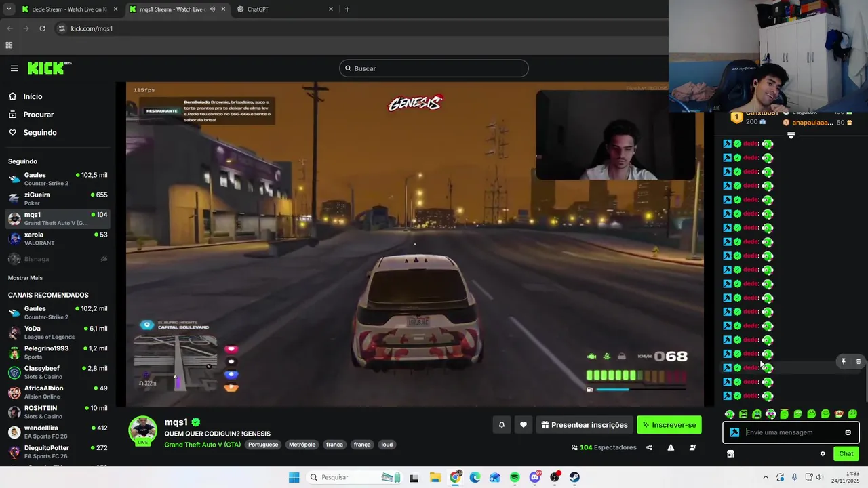Open Windows Start menu
The width and height of the screenshot is (868, 488).
point(294,477)
